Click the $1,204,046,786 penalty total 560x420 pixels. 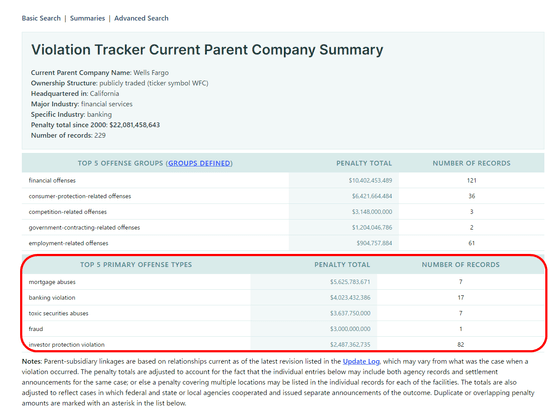pos(372,228)
